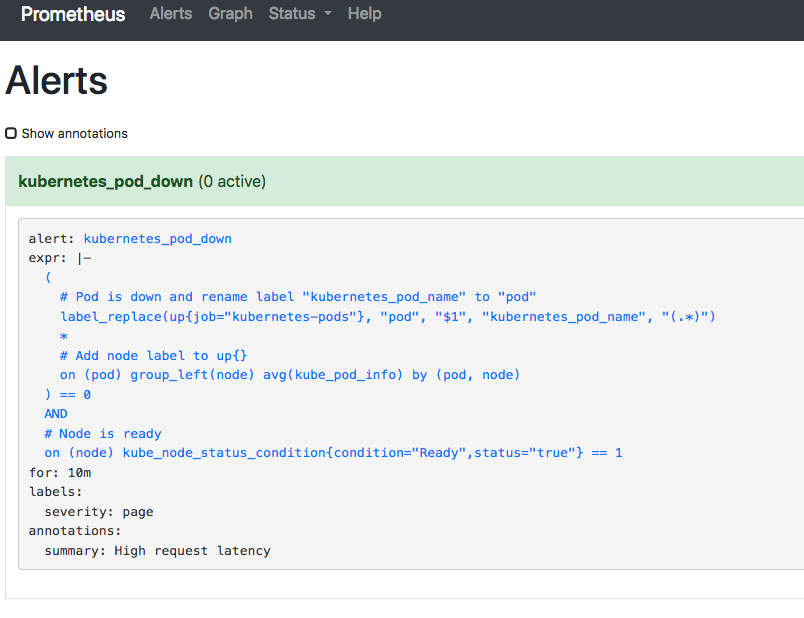
Task: Click the 'Alerts' page heading
Action: [x=56, y=81]
